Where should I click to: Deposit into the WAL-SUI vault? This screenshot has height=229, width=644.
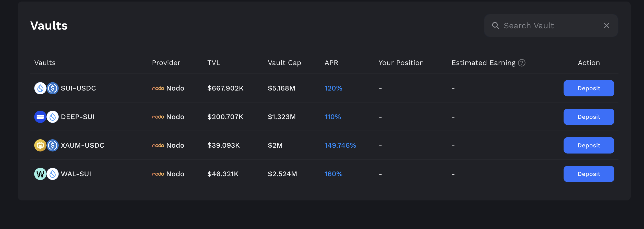tap(589, 174)
